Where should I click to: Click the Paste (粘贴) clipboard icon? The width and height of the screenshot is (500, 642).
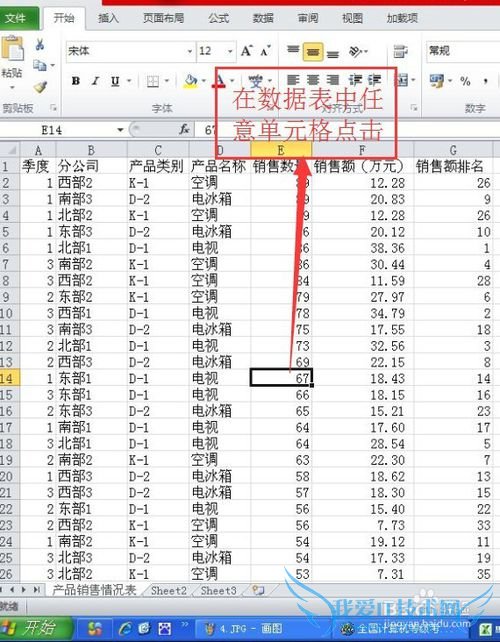(12, 49)
